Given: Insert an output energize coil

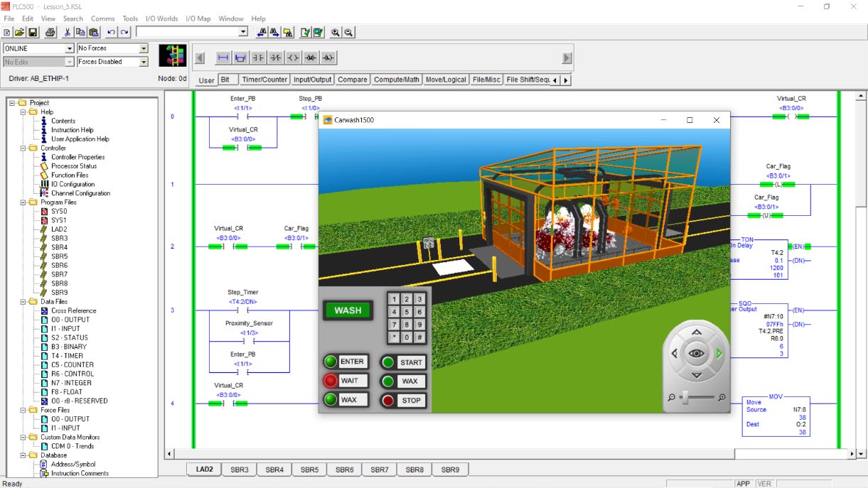Looking at the screenshot, I should point(293,58).
